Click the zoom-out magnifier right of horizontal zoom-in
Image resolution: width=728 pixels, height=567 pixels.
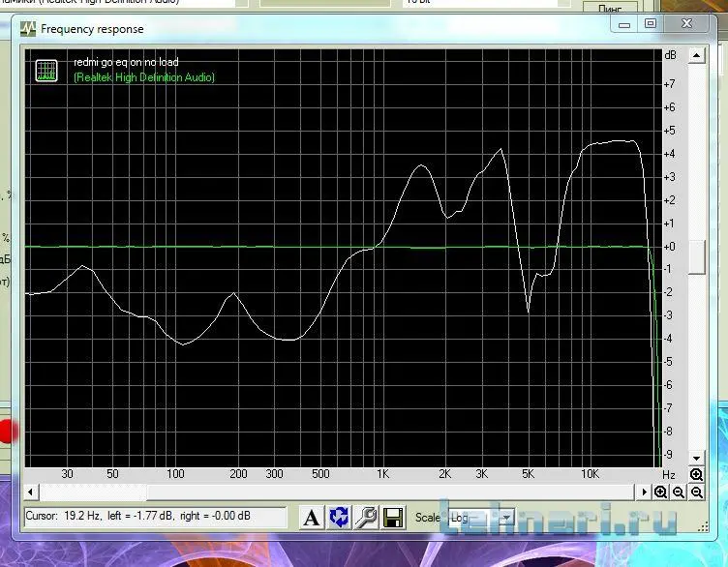(679, 492)
